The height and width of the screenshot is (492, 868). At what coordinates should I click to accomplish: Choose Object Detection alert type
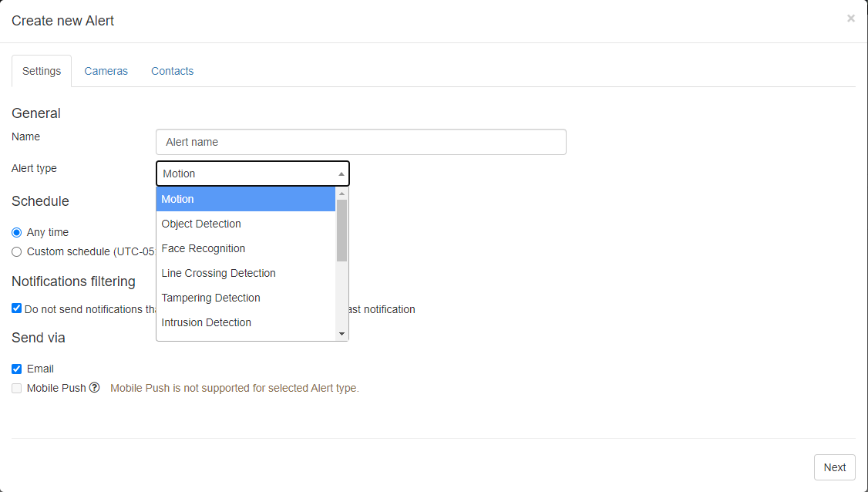coord(246,224)
